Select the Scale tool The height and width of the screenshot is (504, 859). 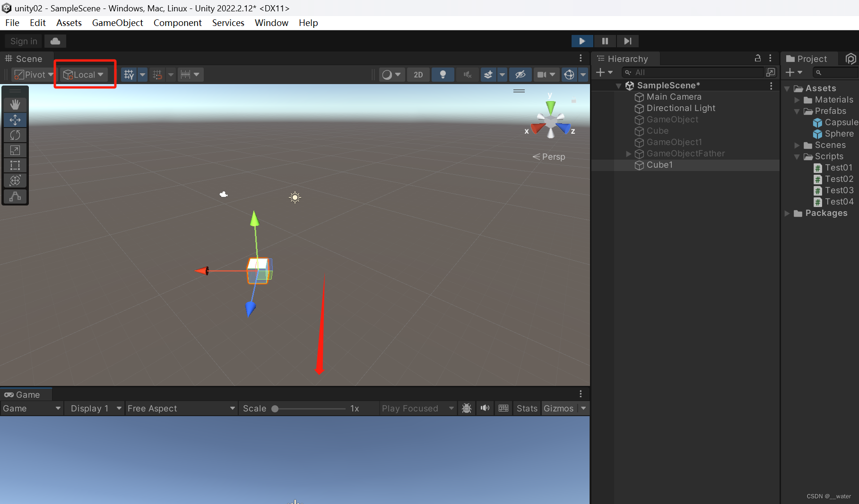[15, 150]
